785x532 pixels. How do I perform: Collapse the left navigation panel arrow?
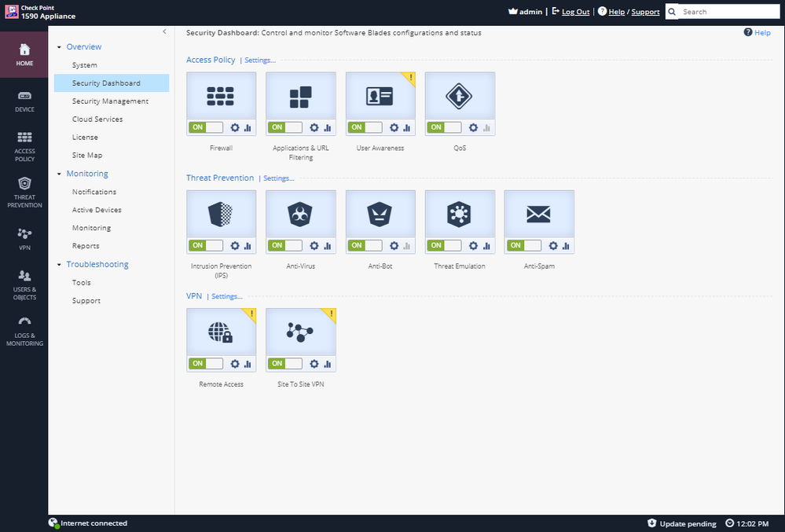coord(164,31)
